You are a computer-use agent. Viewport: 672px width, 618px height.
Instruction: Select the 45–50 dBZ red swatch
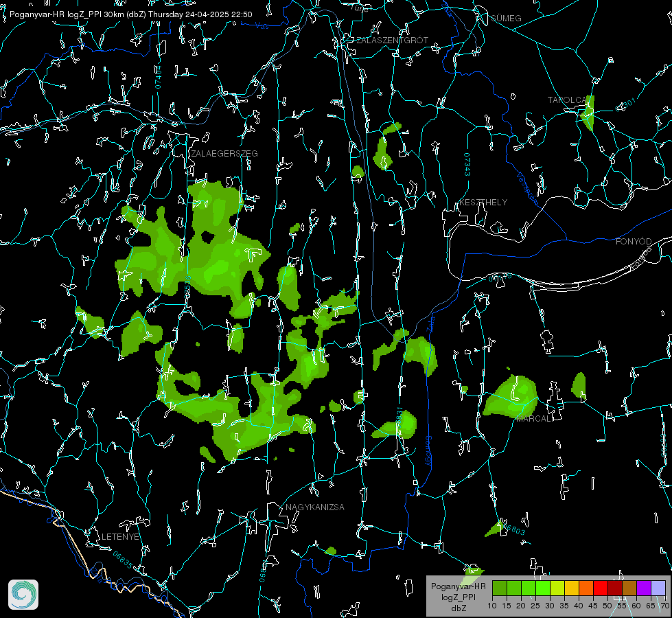pos(601,588)
